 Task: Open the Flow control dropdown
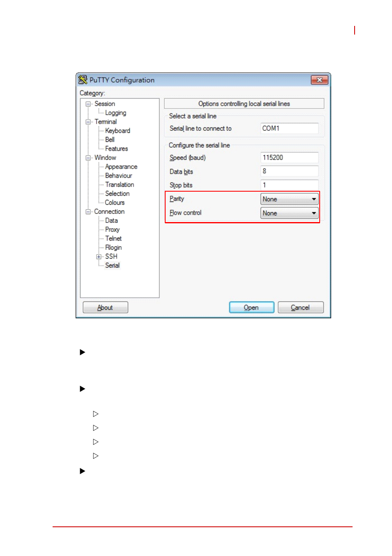point(289,213)
